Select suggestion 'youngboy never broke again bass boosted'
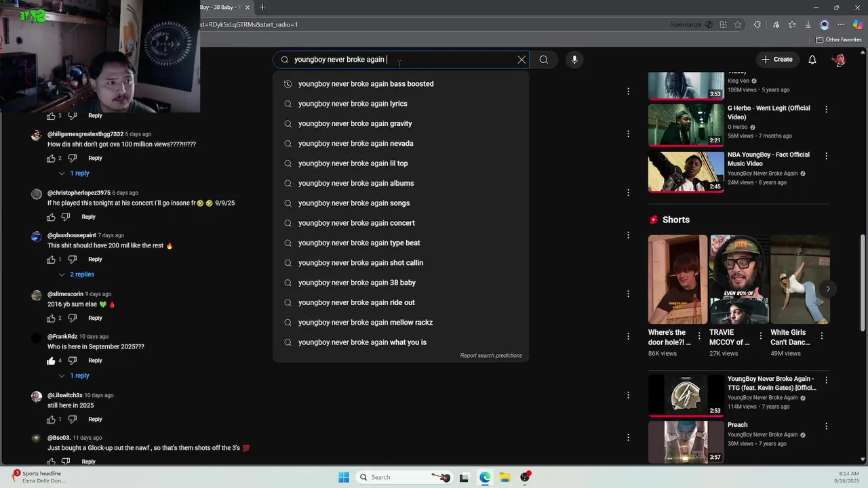 pyautogui.click(x=401, y=84)
